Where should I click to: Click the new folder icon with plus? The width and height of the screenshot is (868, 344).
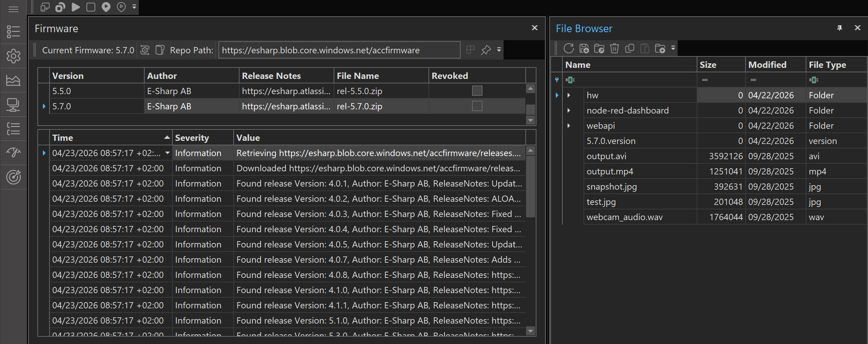660,48
